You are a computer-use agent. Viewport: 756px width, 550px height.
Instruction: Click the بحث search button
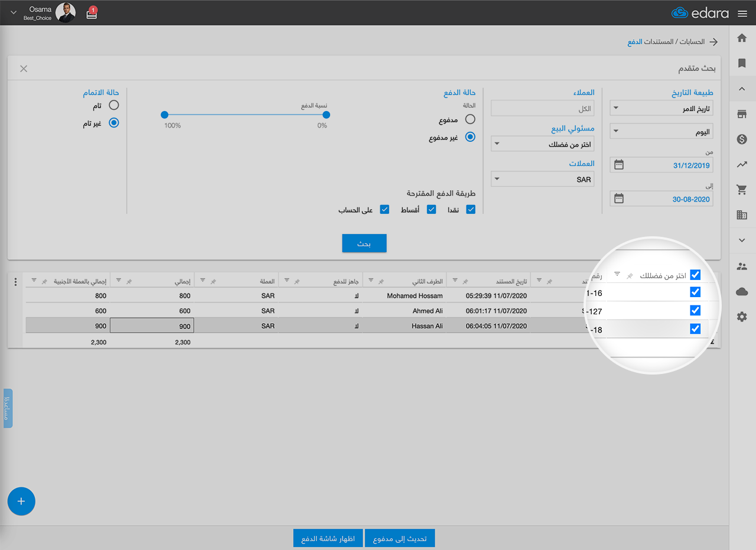point(364,243)
